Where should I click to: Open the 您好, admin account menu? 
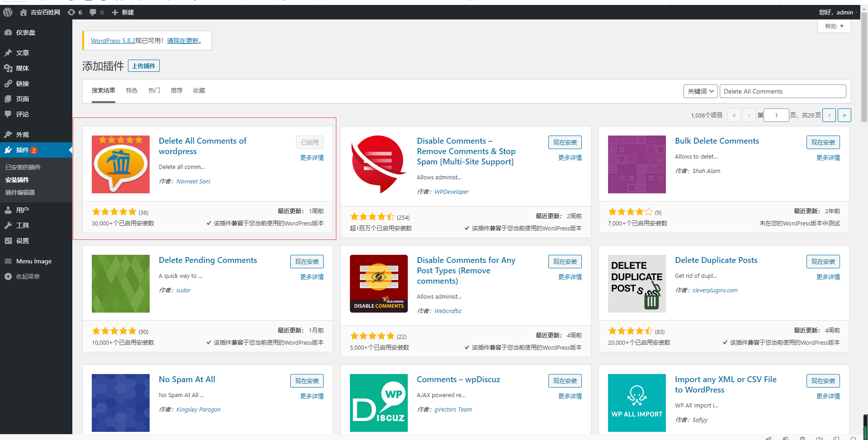[836, 12]
